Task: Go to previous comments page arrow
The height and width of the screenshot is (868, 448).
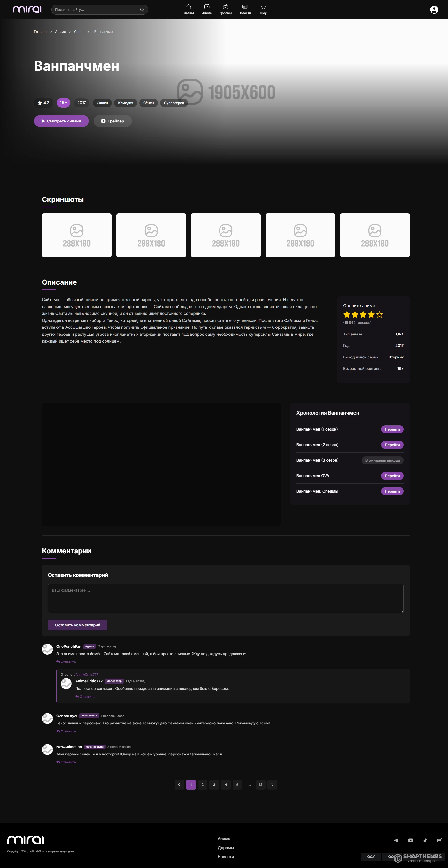Action: (179, 784)
